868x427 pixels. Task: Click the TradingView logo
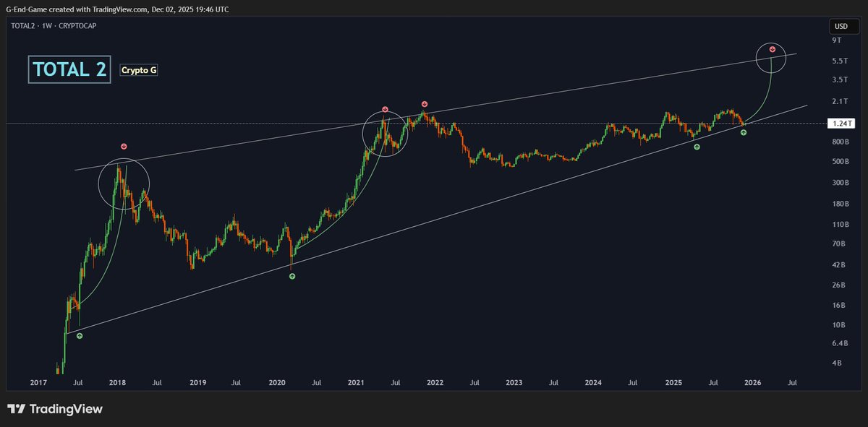click(x=55, y=409)
